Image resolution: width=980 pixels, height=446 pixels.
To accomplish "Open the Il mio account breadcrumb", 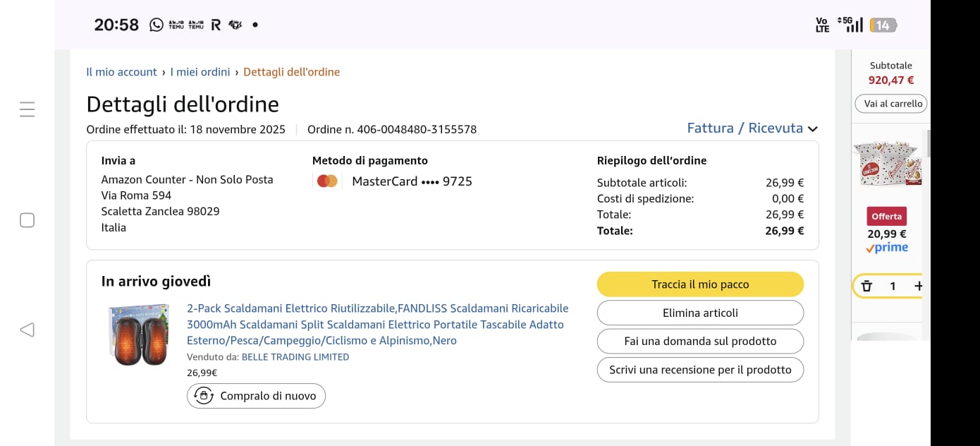I will [x=121, y=72].
